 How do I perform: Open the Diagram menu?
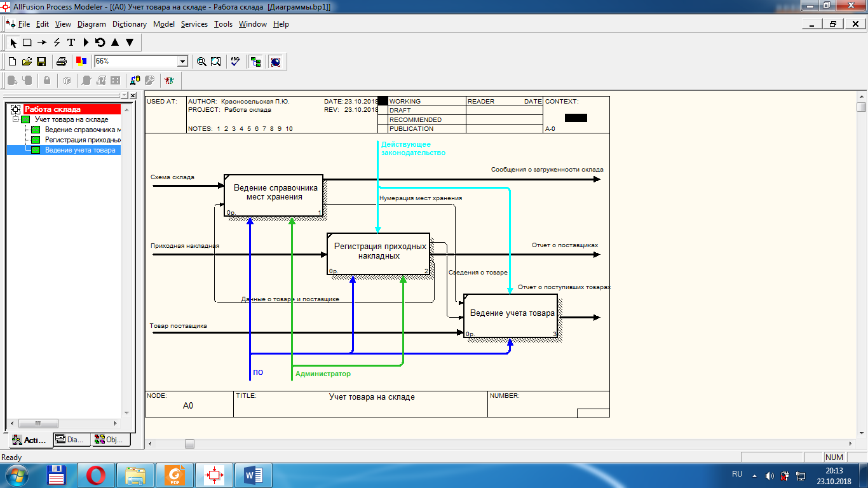tap(92, 24)
